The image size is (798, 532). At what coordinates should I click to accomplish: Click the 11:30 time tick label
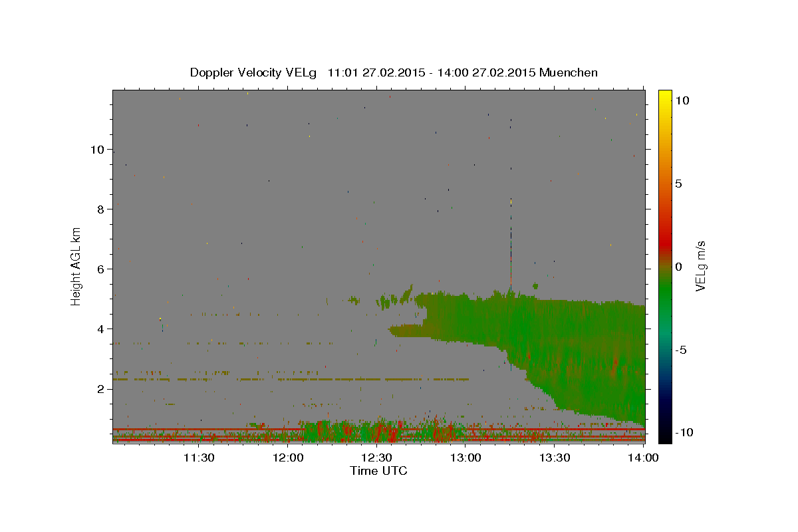point(198,458)
